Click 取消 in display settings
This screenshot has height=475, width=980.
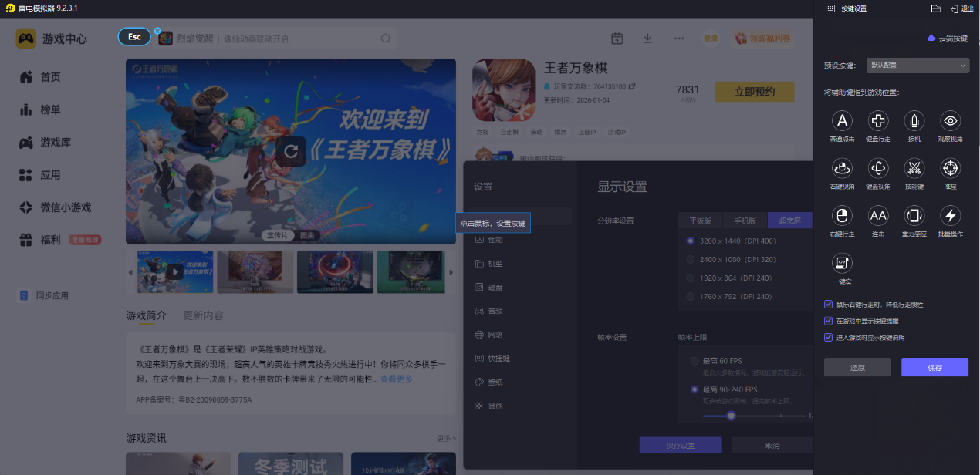pos(772,445)
